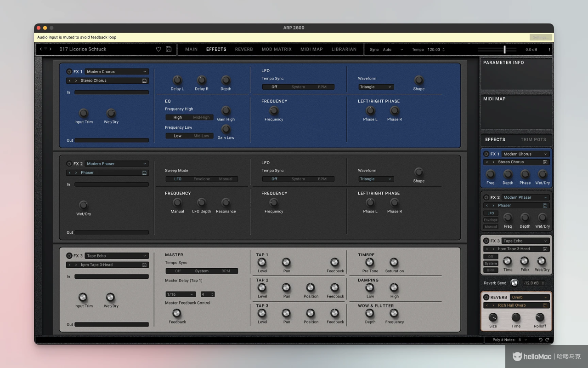Select System sync button in sidebar FX 3
Screen dimensions: 588x368
click(x=491, y=264)
